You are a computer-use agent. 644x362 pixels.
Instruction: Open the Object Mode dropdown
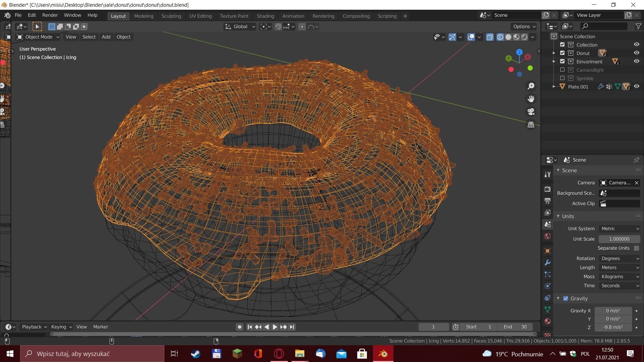(38, 37)
